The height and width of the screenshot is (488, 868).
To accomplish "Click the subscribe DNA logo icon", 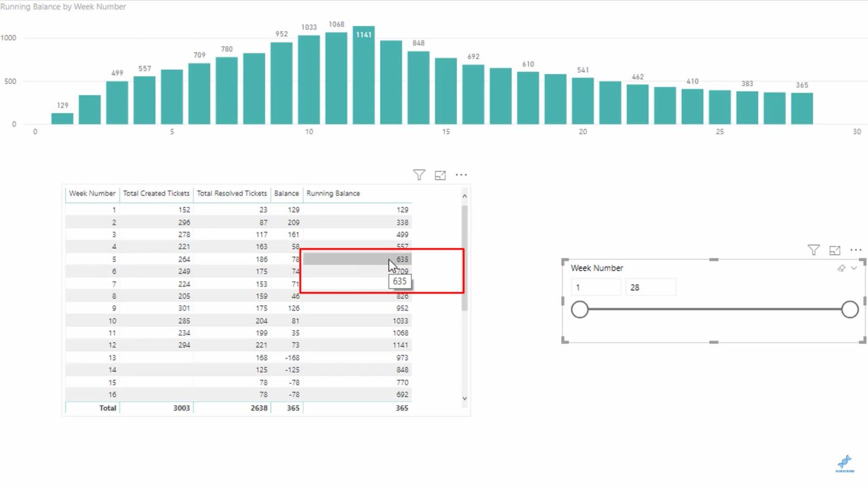I will tap(845, 463).
